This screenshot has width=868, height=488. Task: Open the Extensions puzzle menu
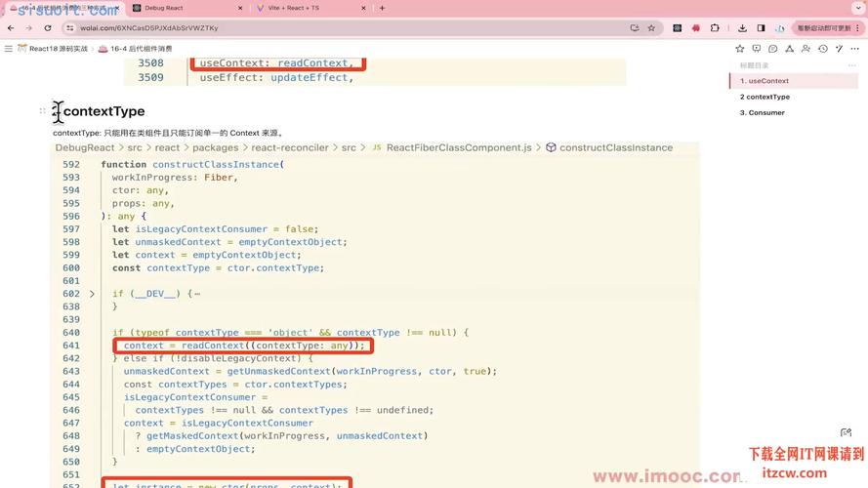coord(715,27)
